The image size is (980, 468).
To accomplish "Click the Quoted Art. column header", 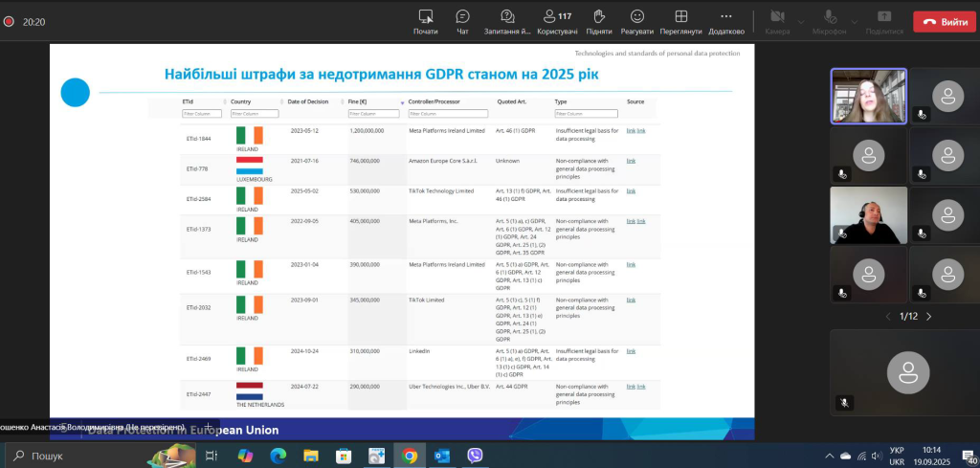I will pyautogui.click(x=512, y=101).
